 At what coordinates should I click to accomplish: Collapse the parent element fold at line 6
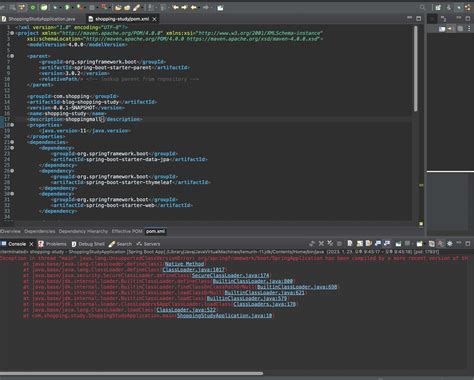pyautogui.click(x=12, y=56)
